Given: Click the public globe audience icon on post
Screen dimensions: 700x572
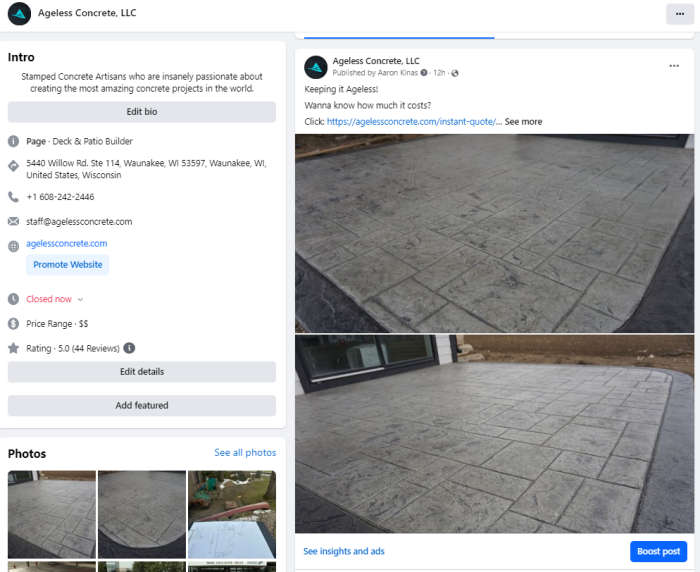Looking at the screenshot, I should [x=454, y=73].
